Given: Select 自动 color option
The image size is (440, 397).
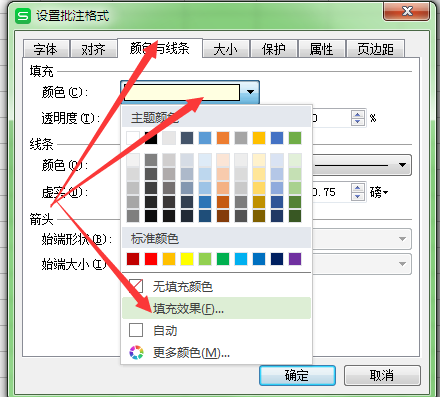Looking at the screenshot, I should coord(217,330).
